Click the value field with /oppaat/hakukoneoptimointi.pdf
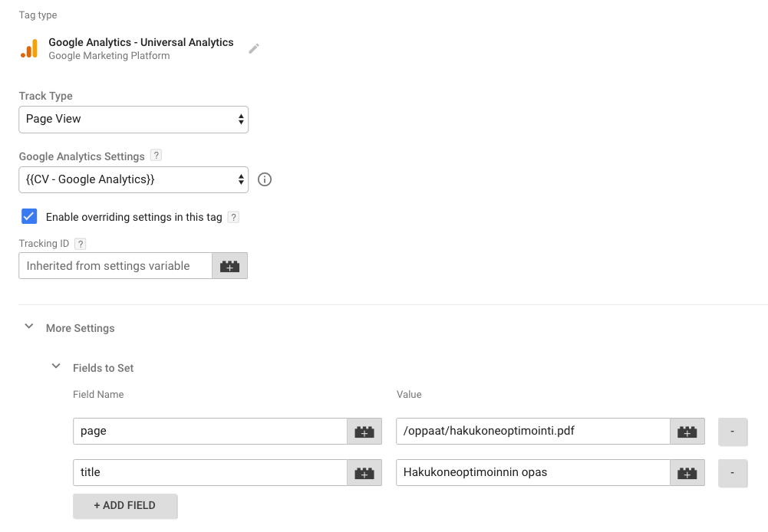The width and height of the screenshot is (768, 532). point(533,431)
